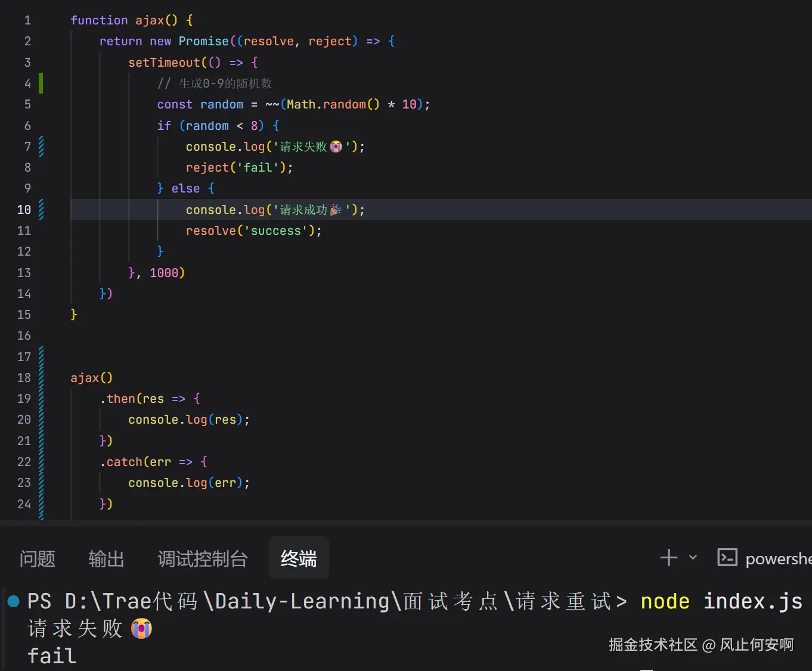Click the 'ajax()' call on line 18
812x671 pixels.
click(91, 378)
